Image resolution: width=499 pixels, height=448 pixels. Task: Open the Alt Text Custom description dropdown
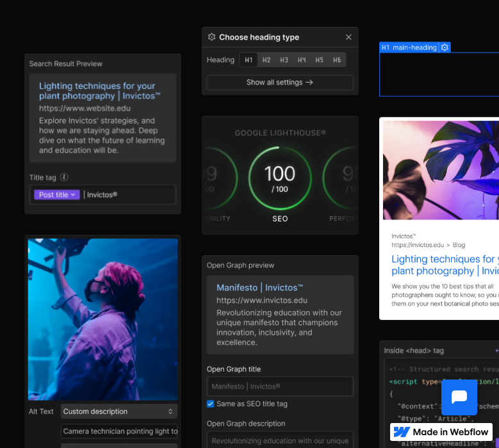point(119,412)
